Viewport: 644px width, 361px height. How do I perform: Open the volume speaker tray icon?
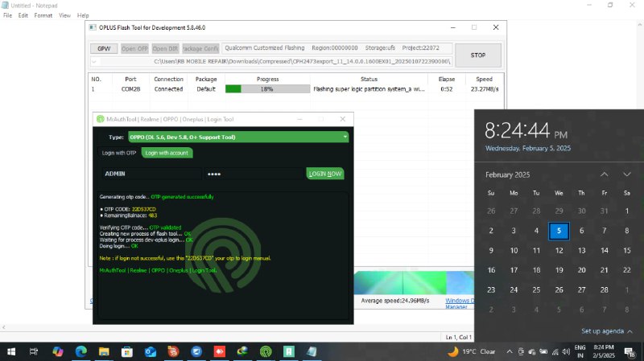pyautogui.click(x=566, y=351)
